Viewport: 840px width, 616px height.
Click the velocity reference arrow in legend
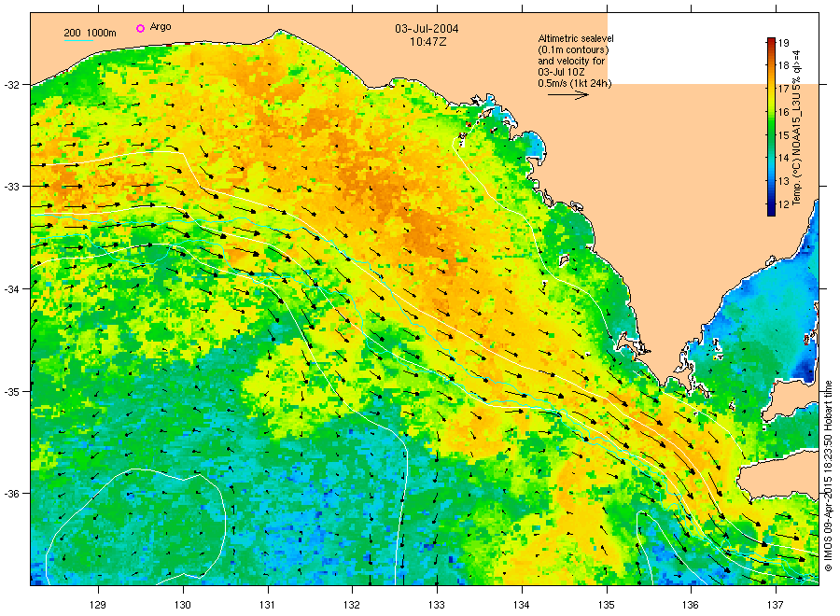click(x=567, y=95)
